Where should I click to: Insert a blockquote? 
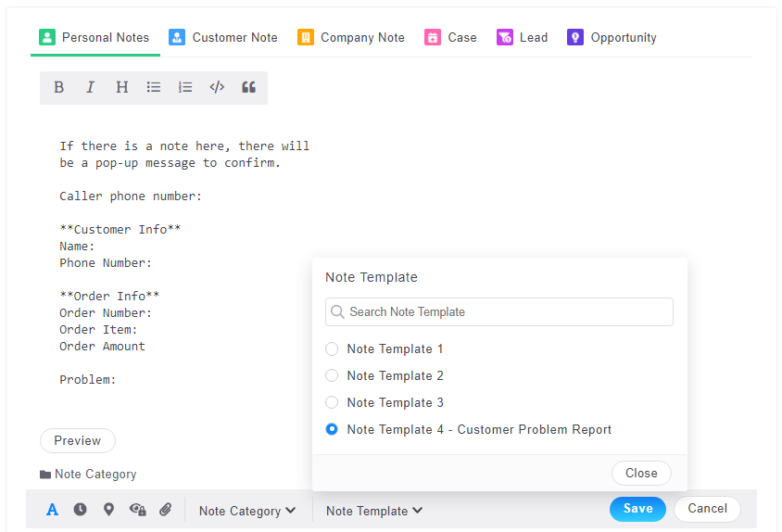[x=248, y=87]
